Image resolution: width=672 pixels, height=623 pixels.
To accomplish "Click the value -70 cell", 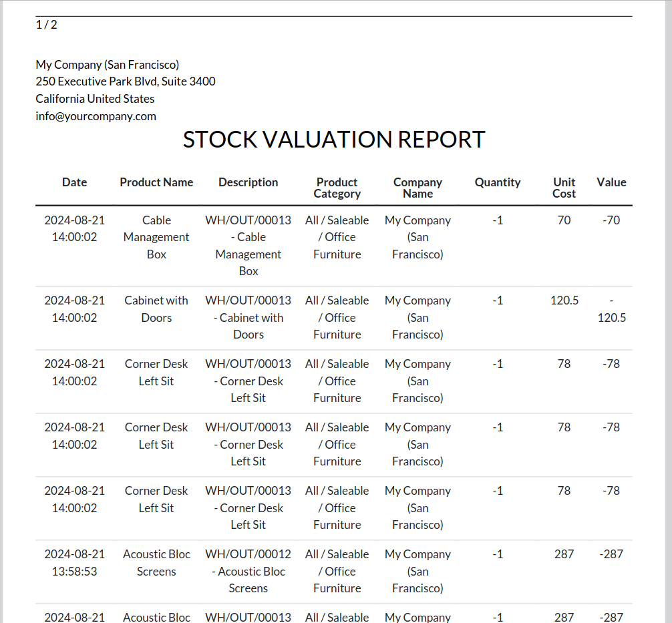I will point(611,220).
